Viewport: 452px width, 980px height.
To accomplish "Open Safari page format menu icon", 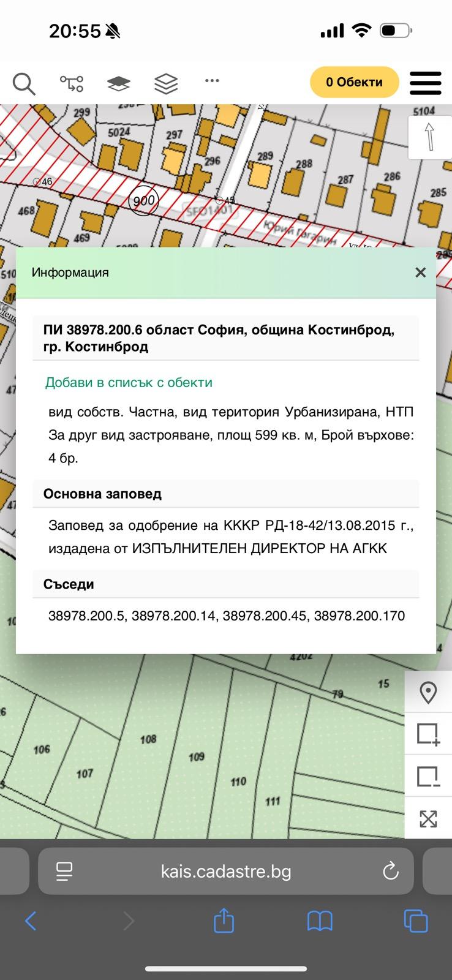I will [64, 871].
